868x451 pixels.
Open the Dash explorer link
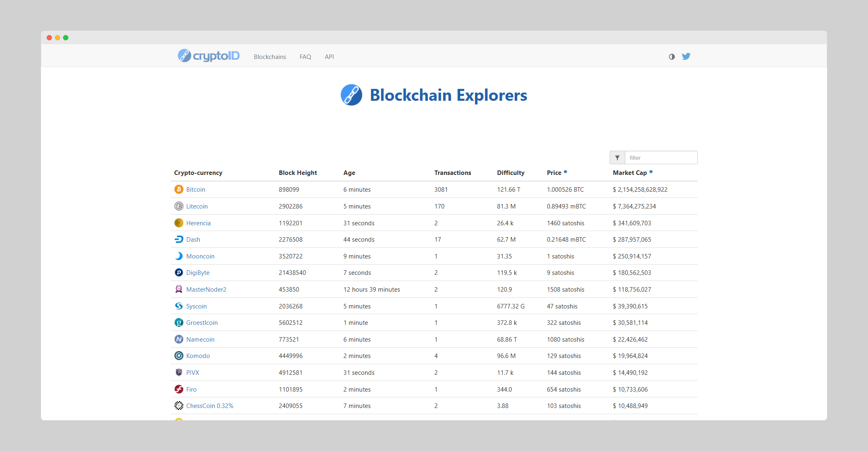193,240
